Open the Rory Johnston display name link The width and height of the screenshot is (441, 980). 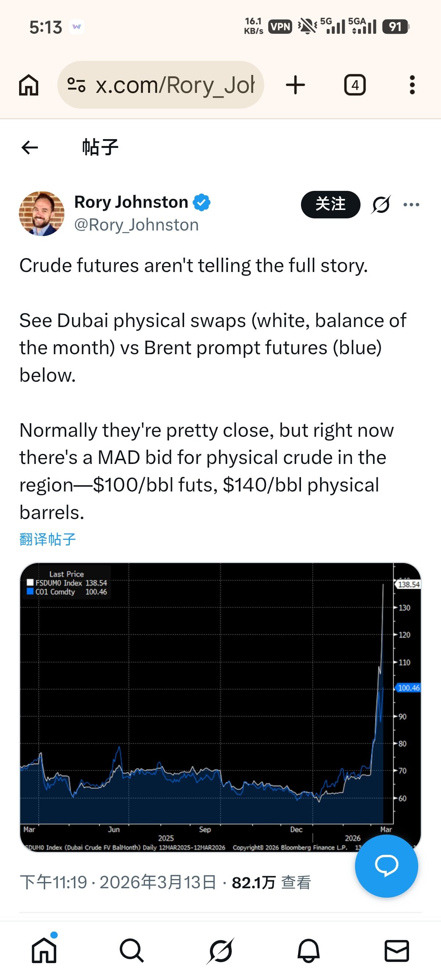tap(131, 202)
